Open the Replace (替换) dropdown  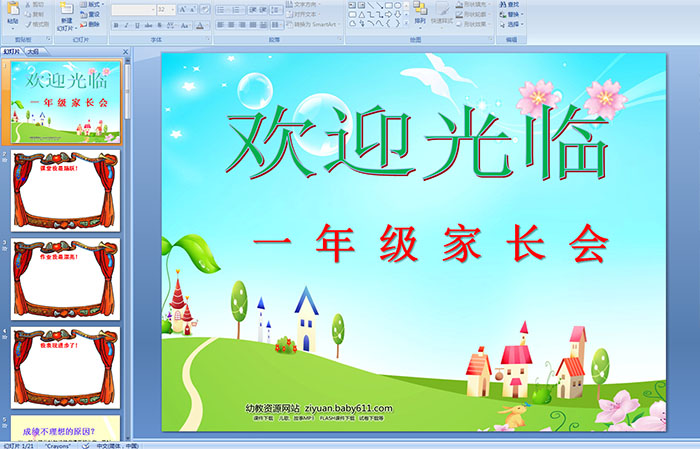pos(512,14)
